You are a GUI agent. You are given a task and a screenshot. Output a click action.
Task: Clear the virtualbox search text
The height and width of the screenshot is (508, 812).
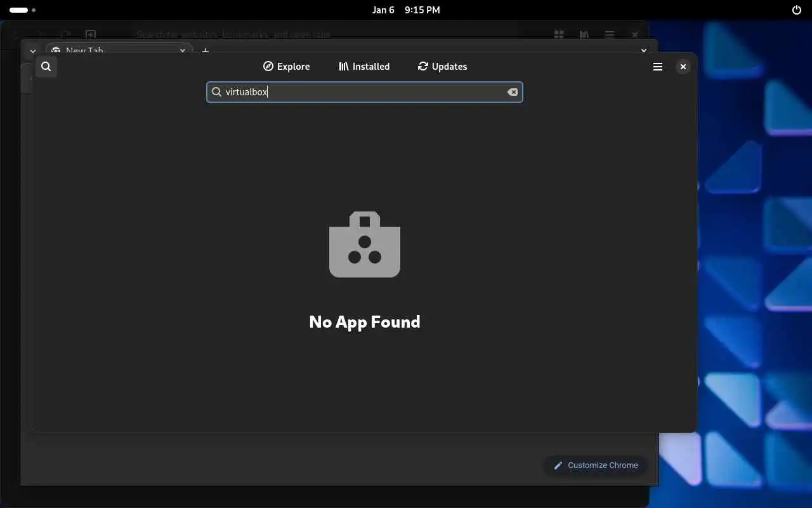(x=513, y=92)
